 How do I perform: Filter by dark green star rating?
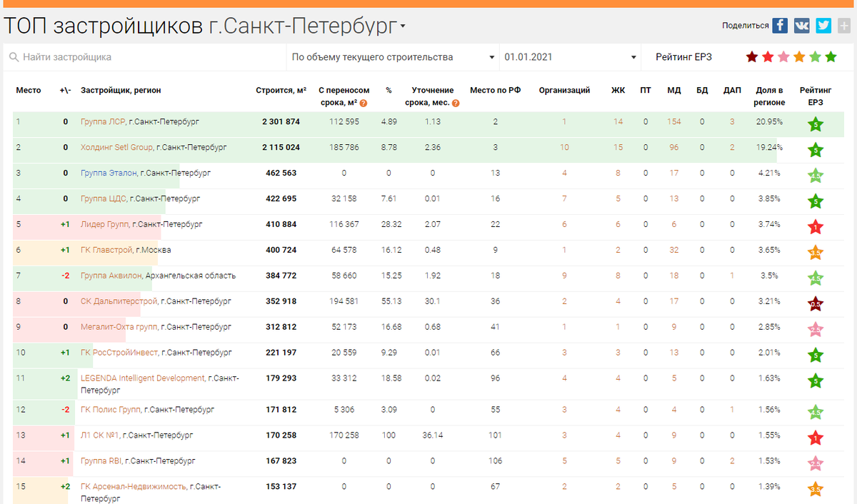click(x=831, y=57)
